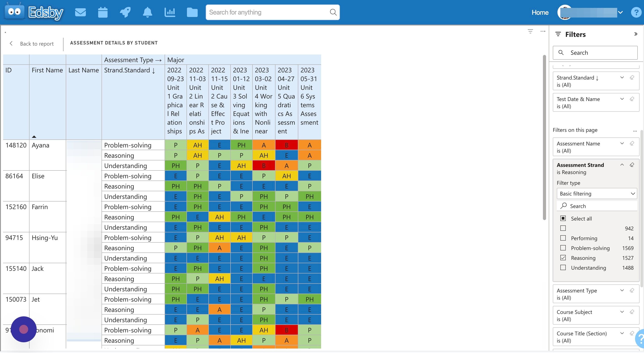
Task: Open more options ellipsis above table
Action: pos(543,31)
